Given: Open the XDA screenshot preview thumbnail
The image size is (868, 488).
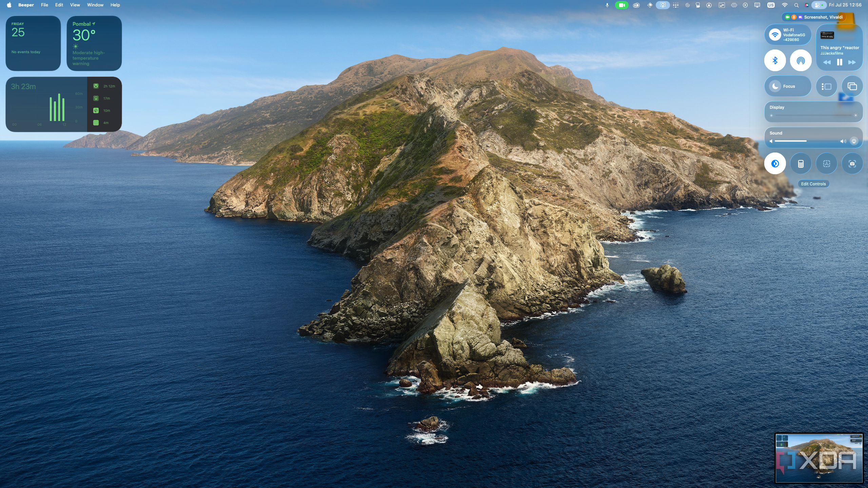Looking at the screenshot, I should [x=819, y=458].
